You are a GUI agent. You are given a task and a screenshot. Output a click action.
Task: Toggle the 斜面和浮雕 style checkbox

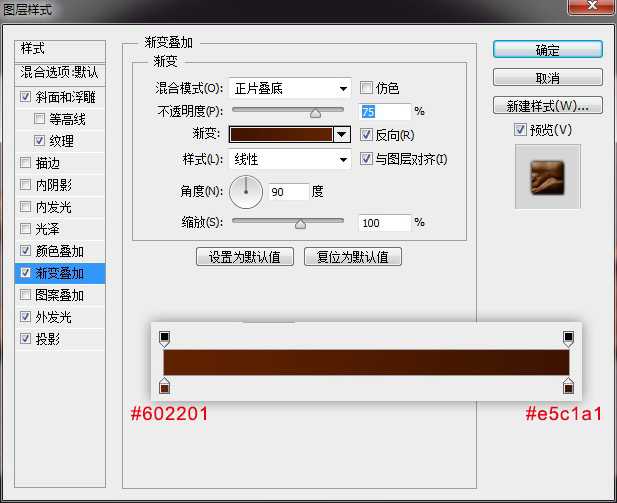26,97
